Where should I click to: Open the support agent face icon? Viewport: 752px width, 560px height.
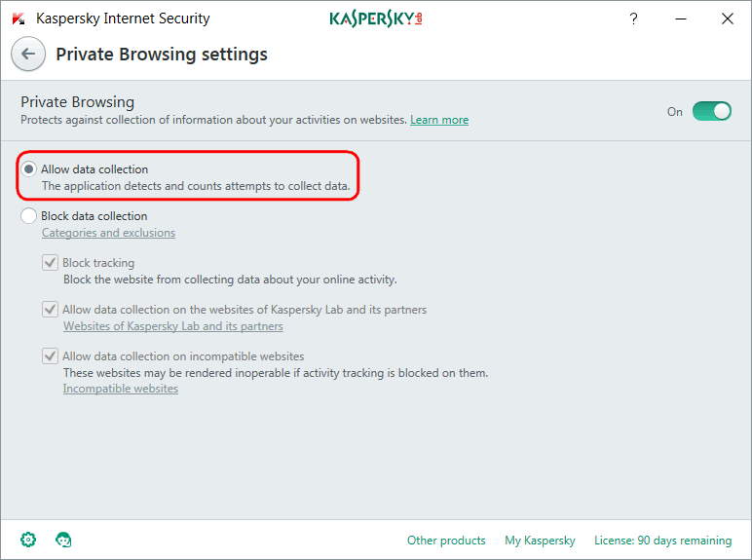pos(63,540)
